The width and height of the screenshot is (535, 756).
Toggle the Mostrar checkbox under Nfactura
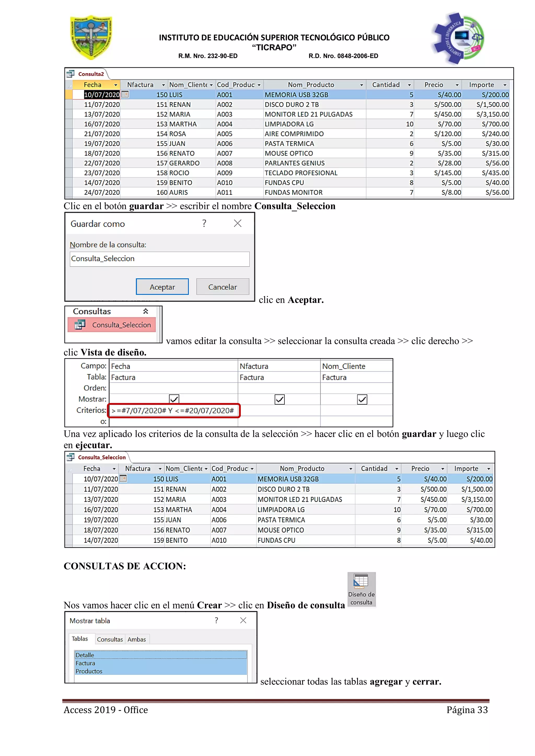(x=279, y=399)
